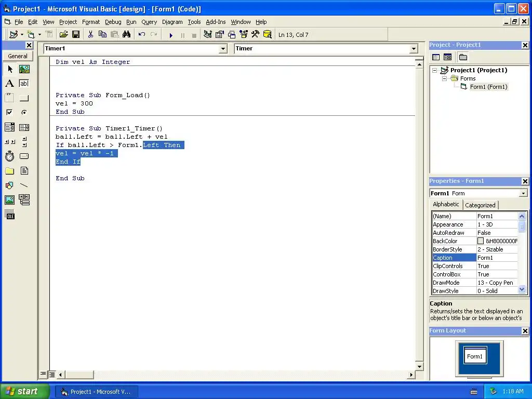Open the Timer procedure dropdown
Image resolution: width=532 pixels, height=399 pixels.
click(x=414, y=49)
